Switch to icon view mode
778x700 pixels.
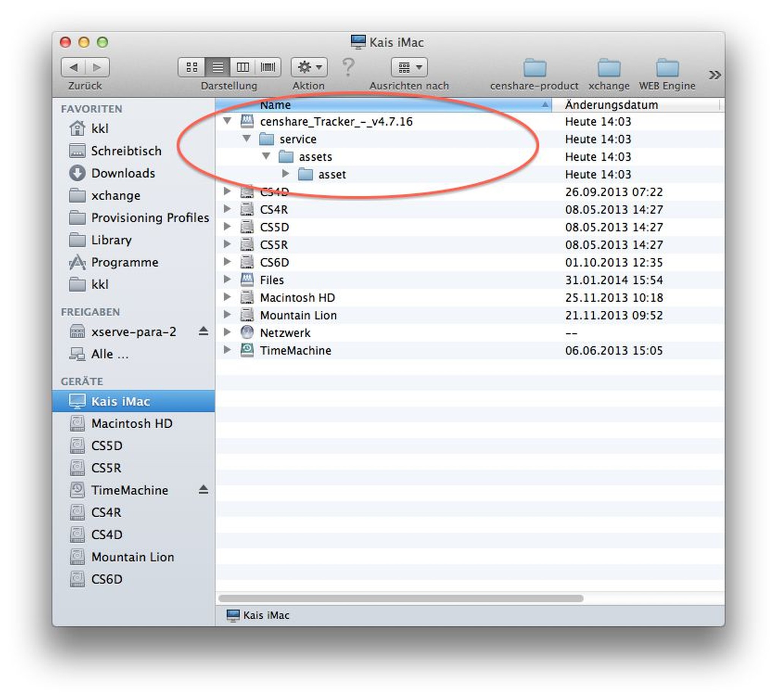point(191,67)
